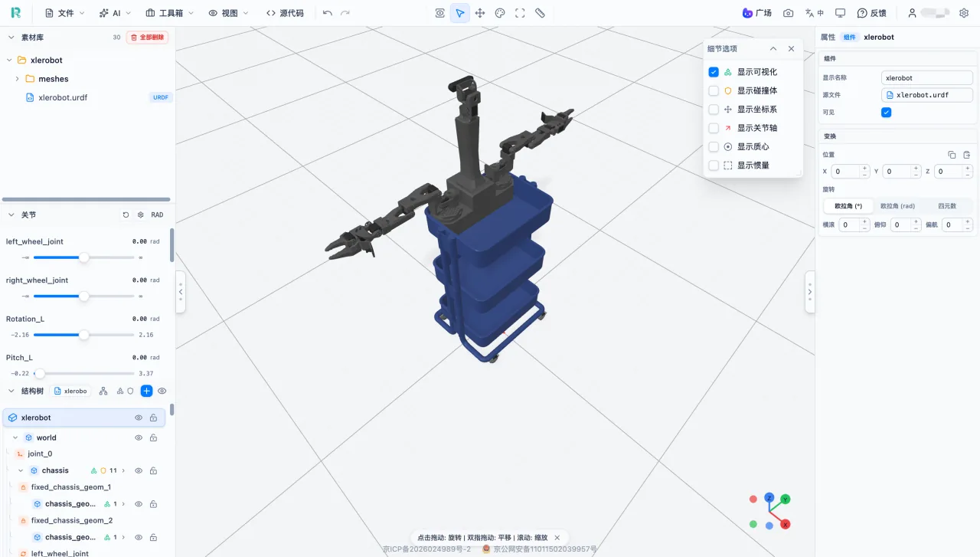Uncheck 显示可视化 checkbox
The height and width of the screenshot is (557, 980).
(714, 72)
